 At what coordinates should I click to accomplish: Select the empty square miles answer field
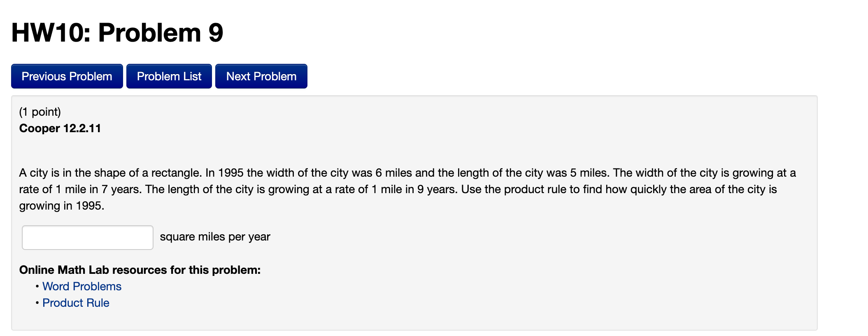pyautogui.click(x=87, y=237)
